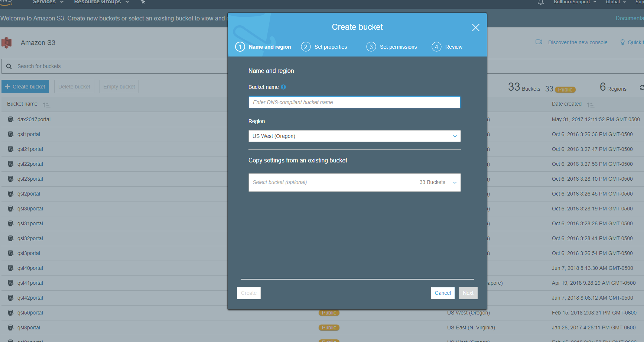
Task: Go to step 1 Name and region
Action: coord(263,47)
